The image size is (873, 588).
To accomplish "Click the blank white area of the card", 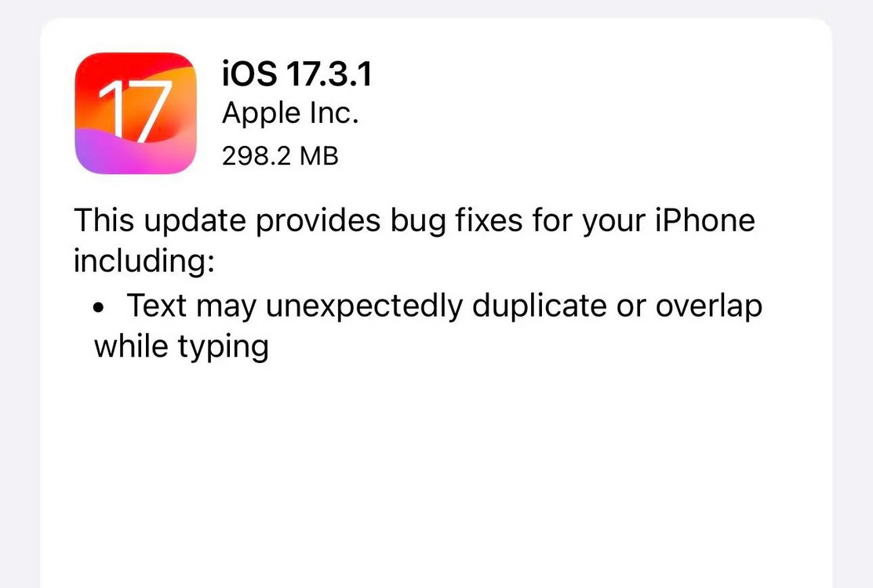I will pos(436,473).
